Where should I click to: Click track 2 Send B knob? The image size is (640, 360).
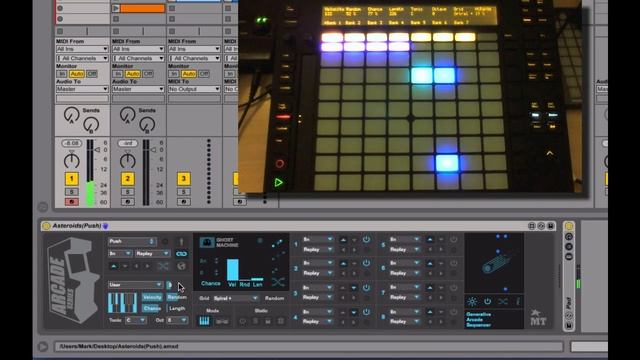coord(147,124)
